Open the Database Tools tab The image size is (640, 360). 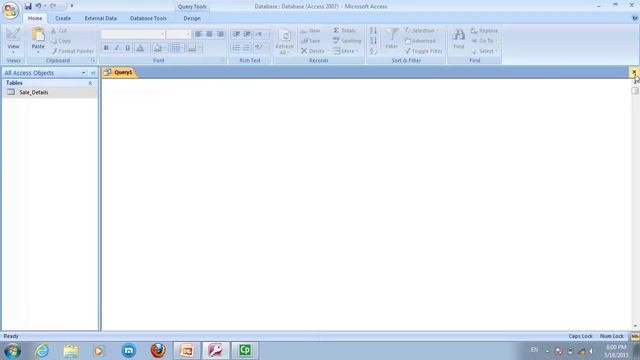tap(148, 18)
